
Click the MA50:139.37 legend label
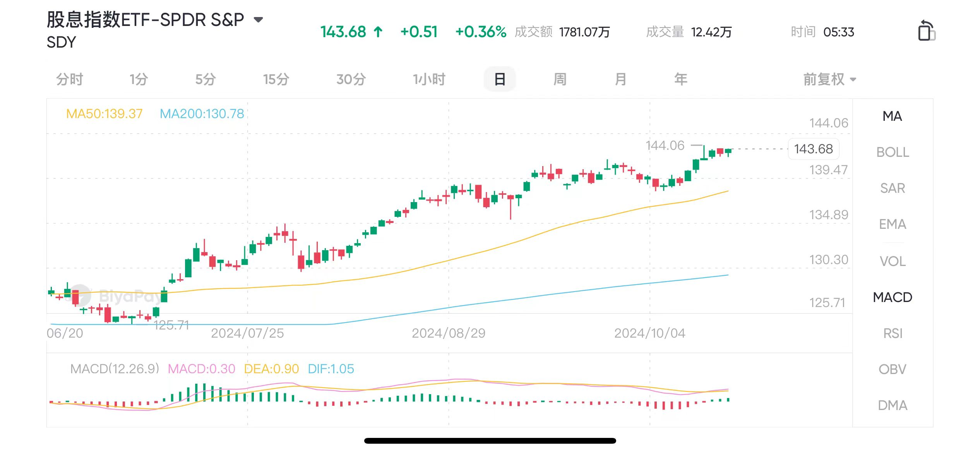[x=105, y=114]
